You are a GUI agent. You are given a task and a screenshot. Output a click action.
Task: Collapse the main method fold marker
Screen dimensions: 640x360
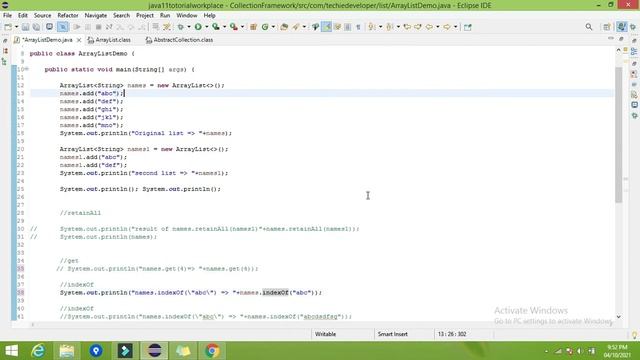[27, 69]
